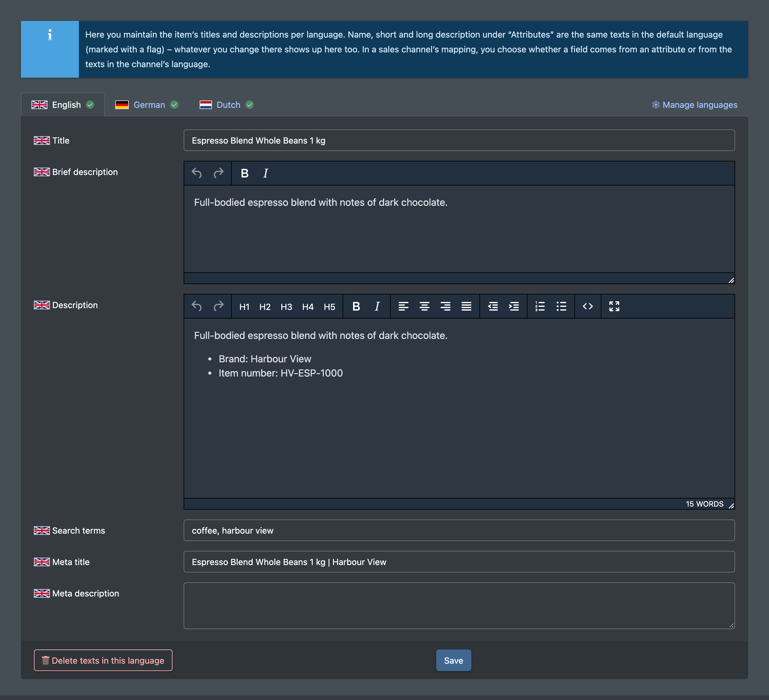Grab the Description editor resize handle
This screenshot has height=700, width=769.
click(x=731, y=506)
